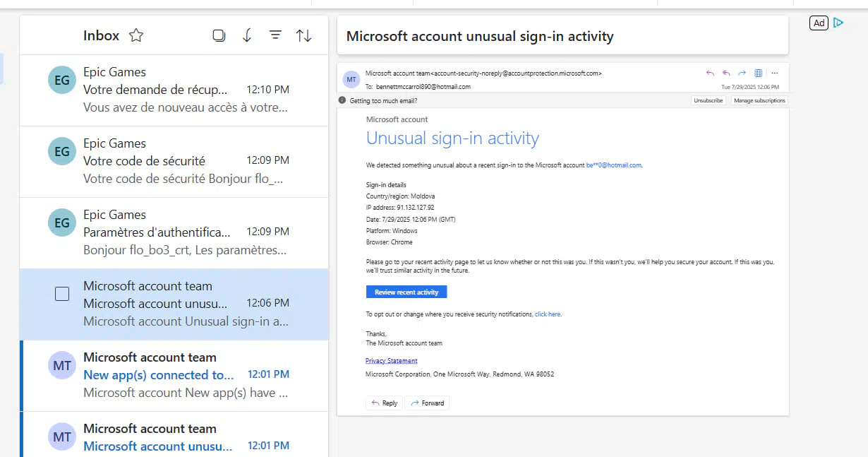Image resolution: width=868 pixels, height=457 pixels.
Task: Click the 'Getting too much email?' text
Action: 383,100
